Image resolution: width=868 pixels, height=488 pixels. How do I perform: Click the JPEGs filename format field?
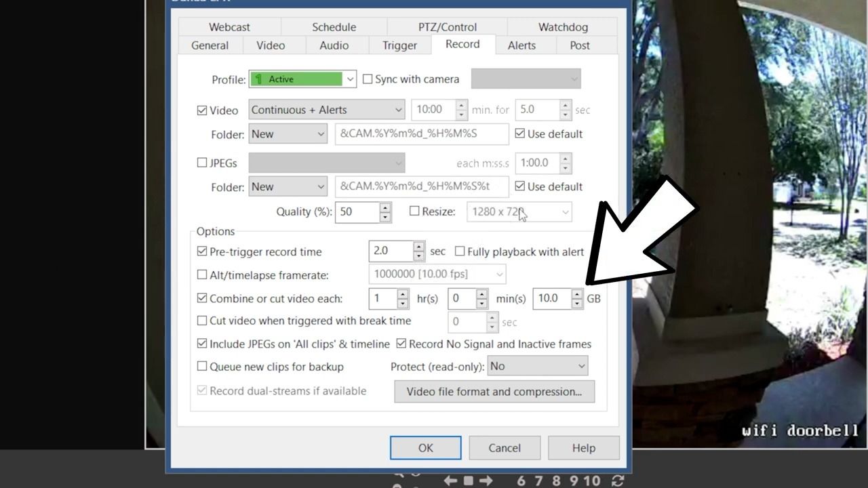click(422, 187)
